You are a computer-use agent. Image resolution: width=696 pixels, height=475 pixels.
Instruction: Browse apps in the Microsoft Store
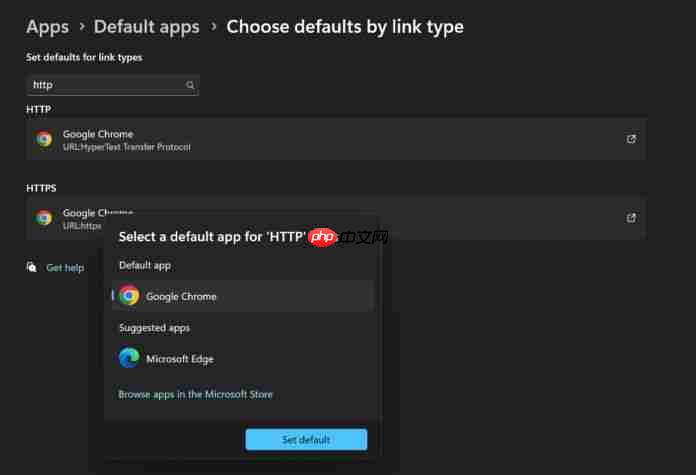(x=195, y=394)
